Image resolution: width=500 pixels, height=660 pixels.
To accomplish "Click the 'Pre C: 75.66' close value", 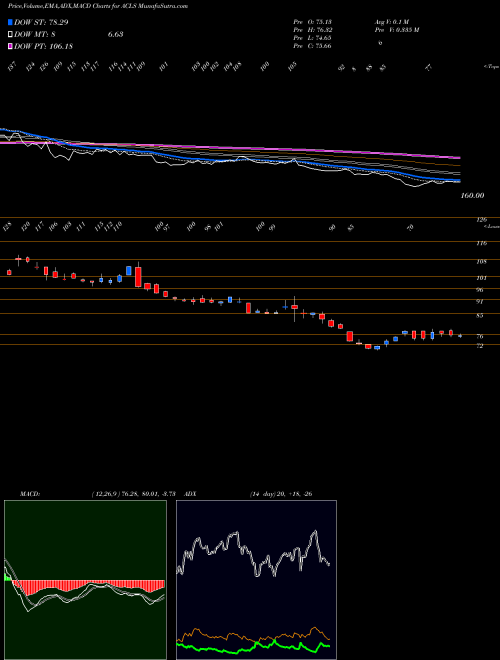I will click(313, 45).
